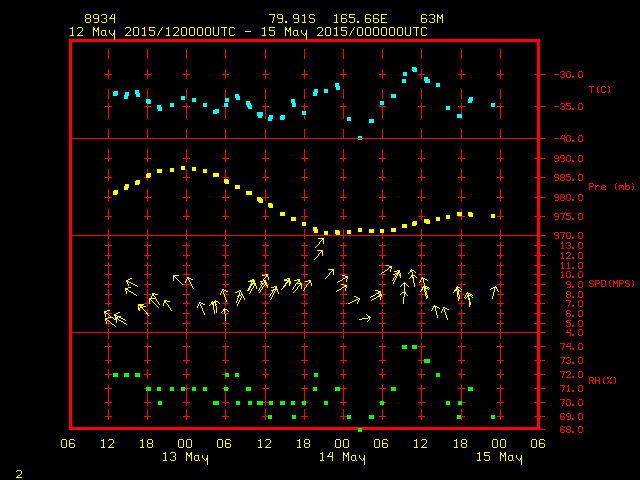
Task: Click the leftmost 06 hour tick label
Action: tap(69, 443)
